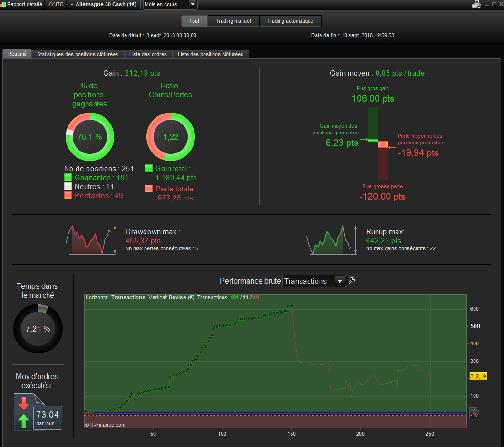
Task: Select the Tout filter toggle
Action: (194, 21)
